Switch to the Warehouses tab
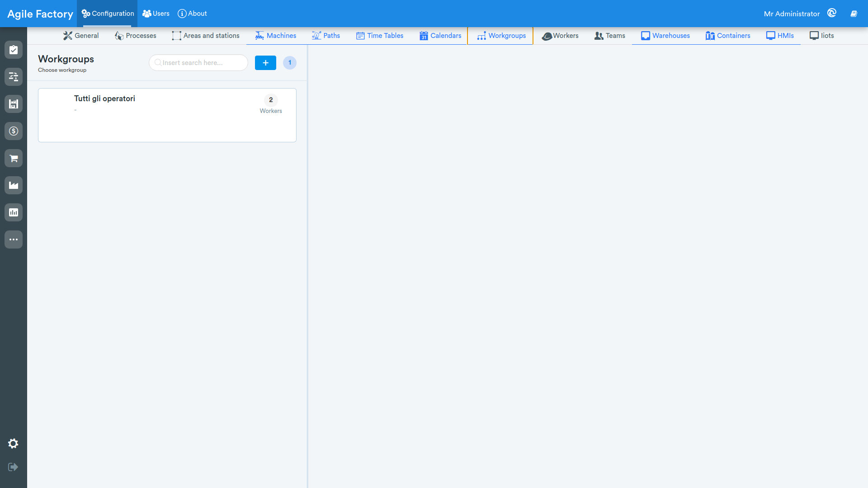Viewport: 868px width, 488px height. point(665,36)
